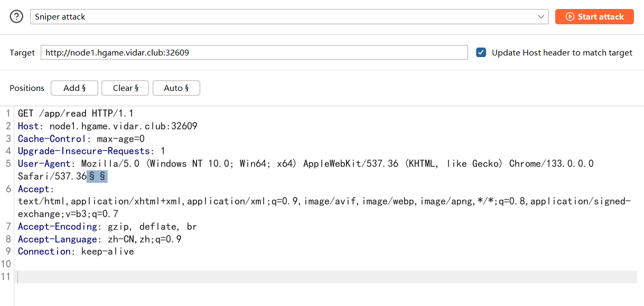This screenshot has width=644, height=306.
Task: Click the Clear § position button
Action: tap(125, 88)
